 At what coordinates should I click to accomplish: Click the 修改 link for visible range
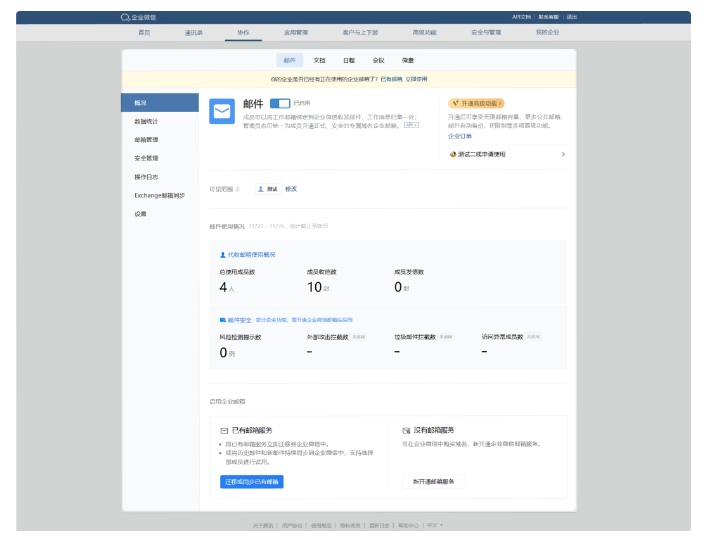[x=291, y=188]
